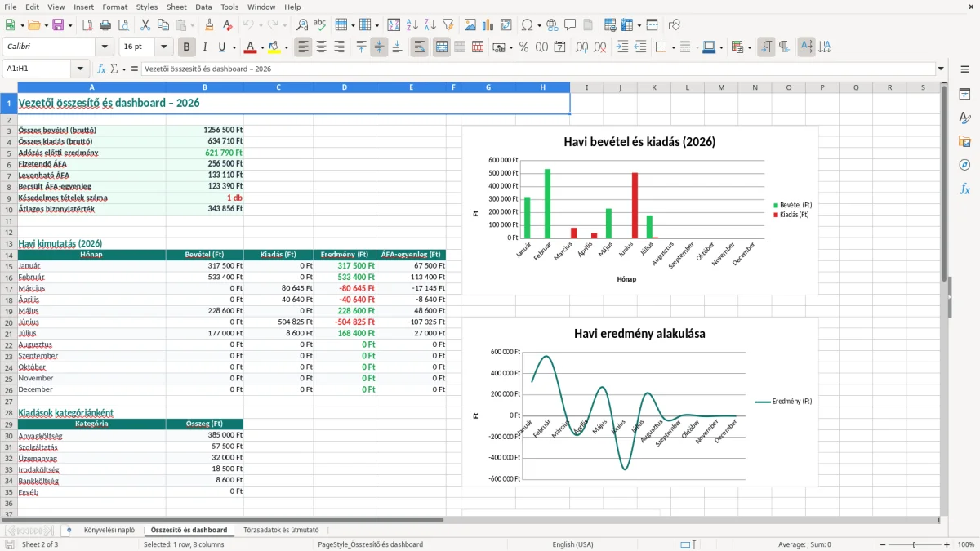Image resolution: width=980 pixels, height=551 pixels.
Task: Switch to Törzsadatok és útmutató tab
Action: (x=281, y=531)
